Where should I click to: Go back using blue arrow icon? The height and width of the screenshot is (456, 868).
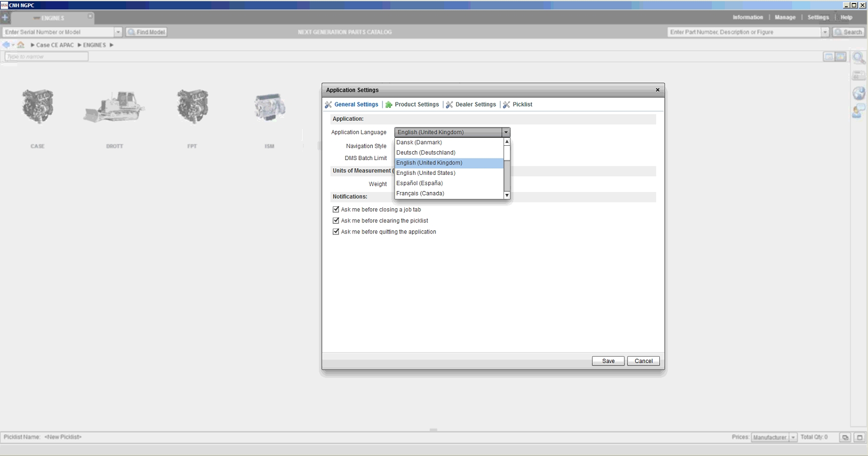pyautogui.click(x=6, y=45)
